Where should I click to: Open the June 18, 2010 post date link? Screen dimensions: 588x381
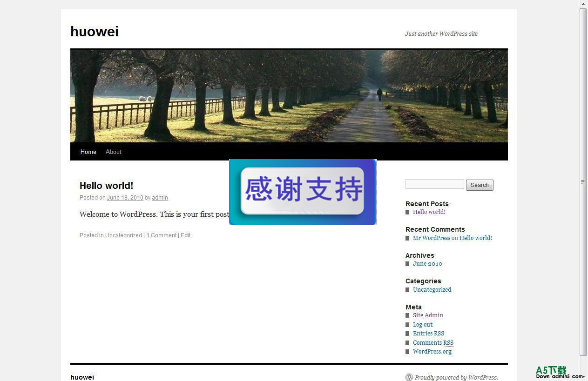[125, 198]
